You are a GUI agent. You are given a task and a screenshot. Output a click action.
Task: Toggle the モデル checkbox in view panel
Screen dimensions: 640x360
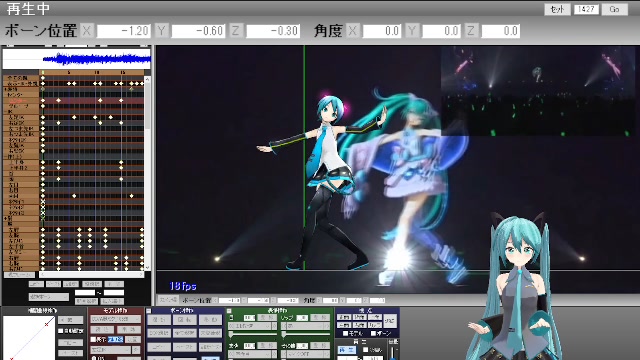click(x=345, y=333)
